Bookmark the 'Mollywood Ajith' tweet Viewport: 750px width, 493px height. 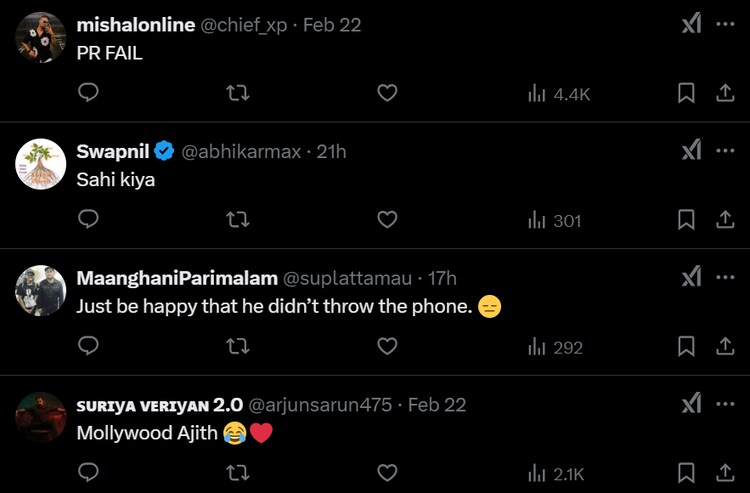[687, 472]
